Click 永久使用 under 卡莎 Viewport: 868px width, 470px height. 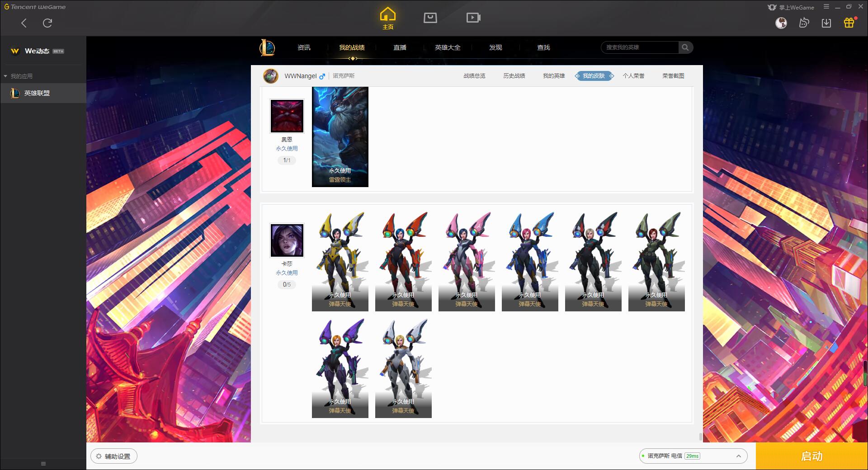pos(287,273)
